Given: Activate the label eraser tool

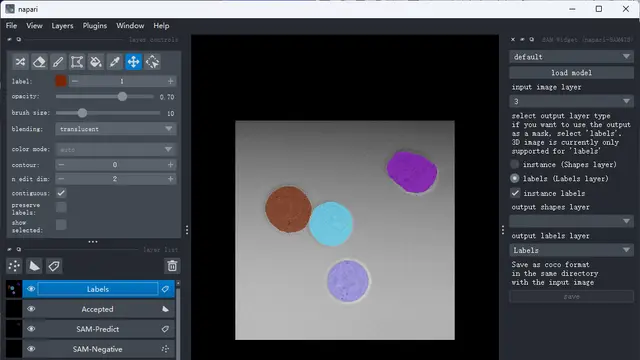Looking at the screenshot, I should coord(39,62).
